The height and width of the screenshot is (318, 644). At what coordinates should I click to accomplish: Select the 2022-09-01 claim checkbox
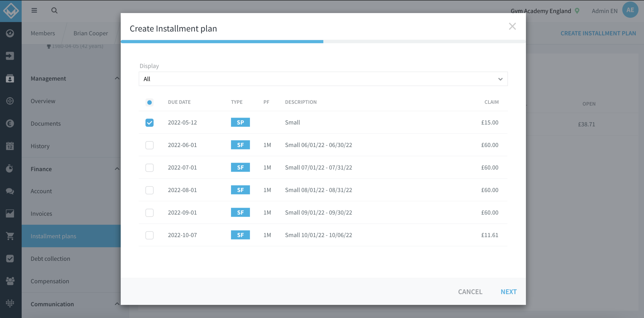[x=150, y=213]
